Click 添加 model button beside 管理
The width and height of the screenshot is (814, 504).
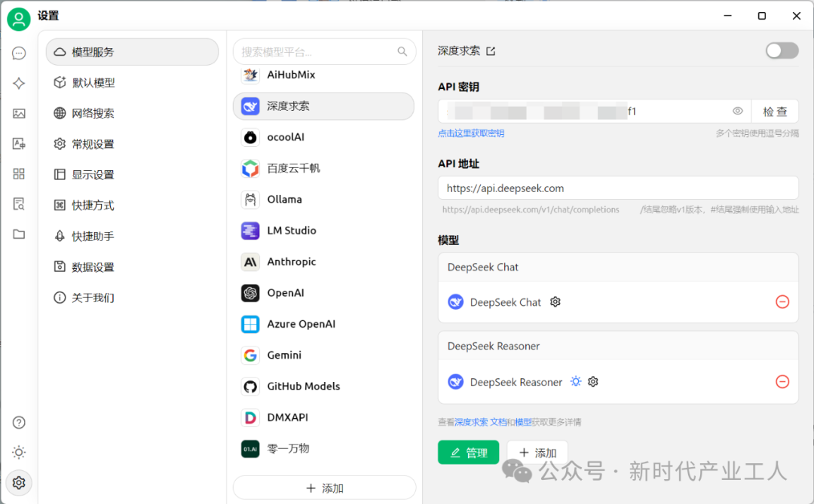(537, 453)
